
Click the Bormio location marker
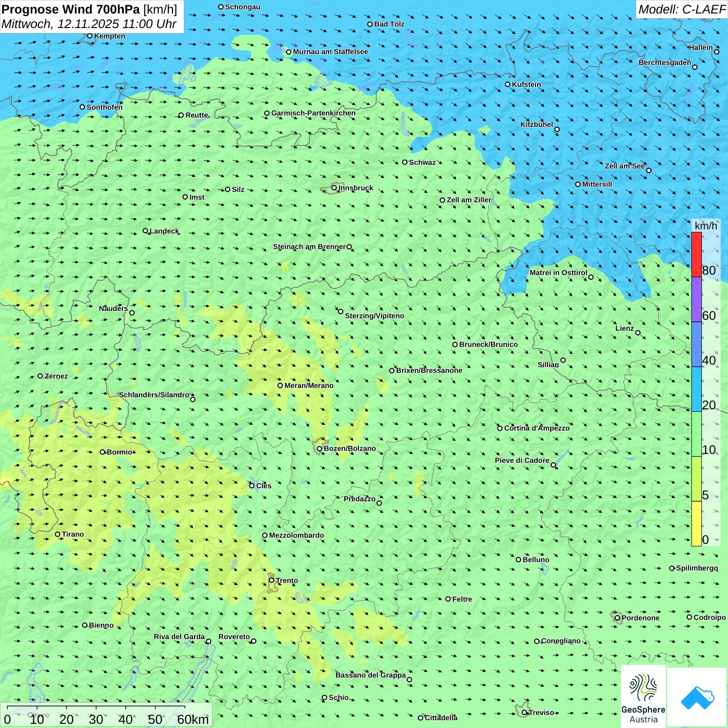click(x=102, y=452)
